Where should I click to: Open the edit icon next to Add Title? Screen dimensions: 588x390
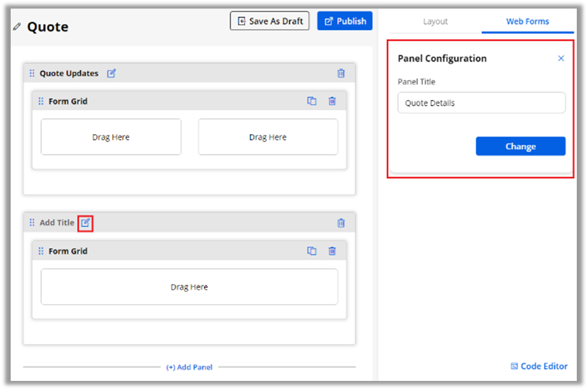(86, 223)
